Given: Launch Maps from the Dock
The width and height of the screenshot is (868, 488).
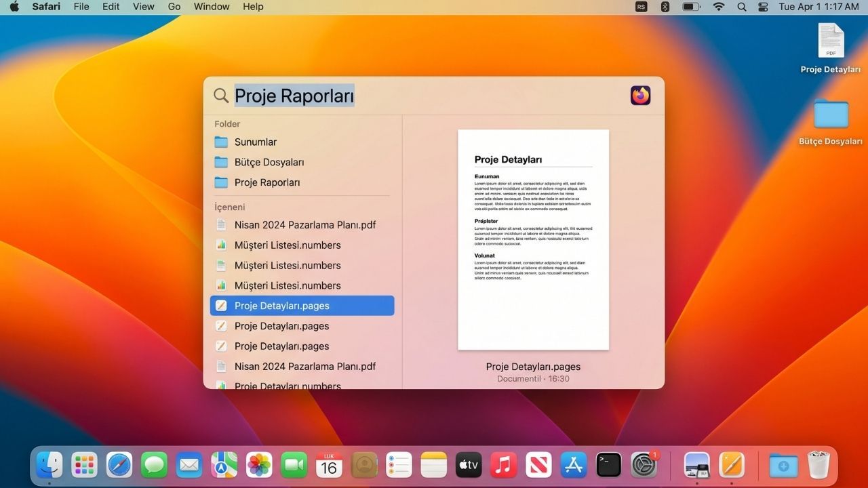Looking at the screenshot, I should [x=224, y=465].
